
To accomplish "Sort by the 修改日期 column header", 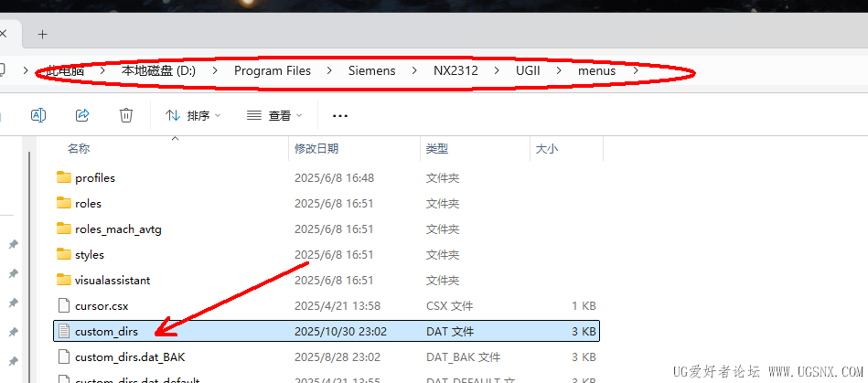I will tap(316, 148).
